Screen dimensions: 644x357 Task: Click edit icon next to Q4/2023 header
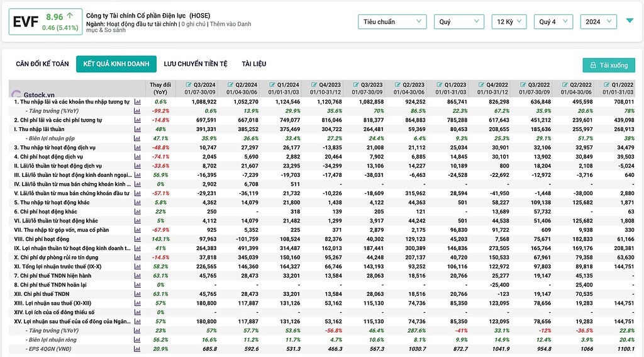(313, 85)
